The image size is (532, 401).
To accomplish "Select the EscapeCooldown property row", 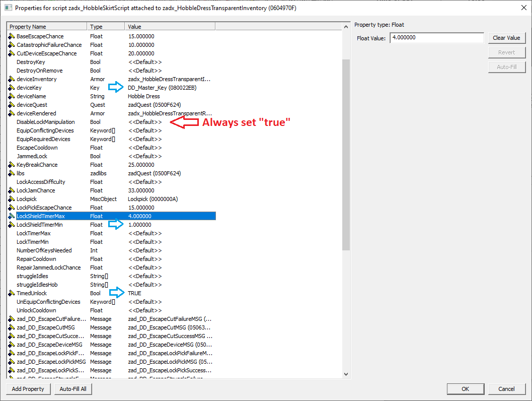I will (x=112, y=148).
